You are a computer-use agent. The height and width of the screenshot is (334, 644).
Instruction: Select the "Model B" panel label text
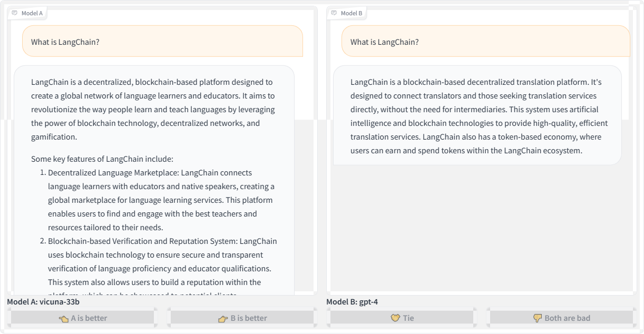pos(352,13)
